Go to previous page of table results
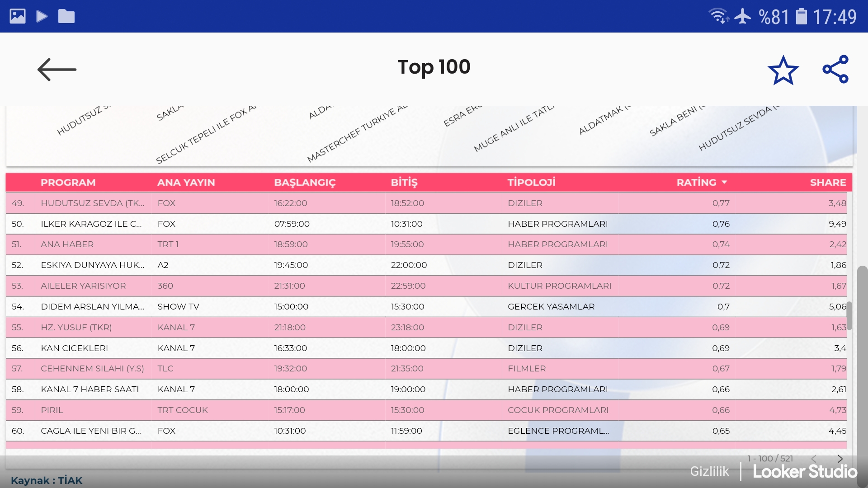 pos(814,459)
